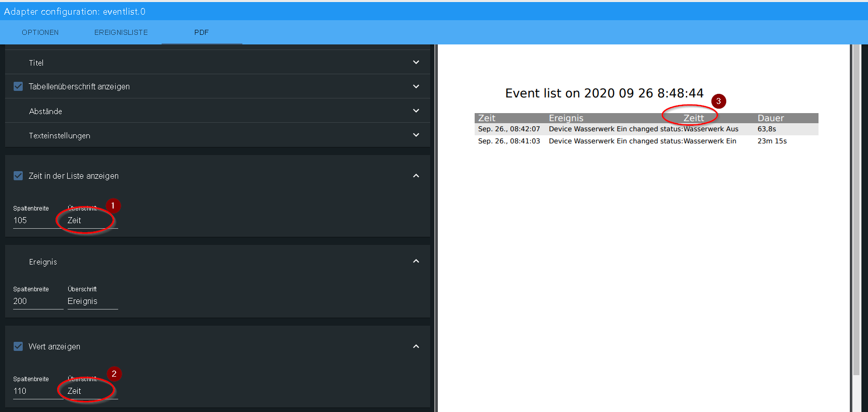Edit Überschrift field under Zeit in der Liste
The image size is (868, 412).
(x=93, y=221)
